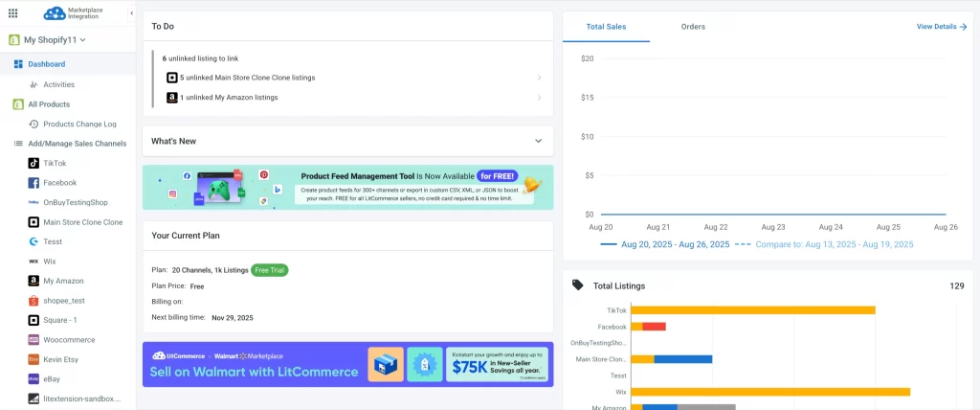
Task: Click the LitCommerce cloud logo
Action: [55, 13]
